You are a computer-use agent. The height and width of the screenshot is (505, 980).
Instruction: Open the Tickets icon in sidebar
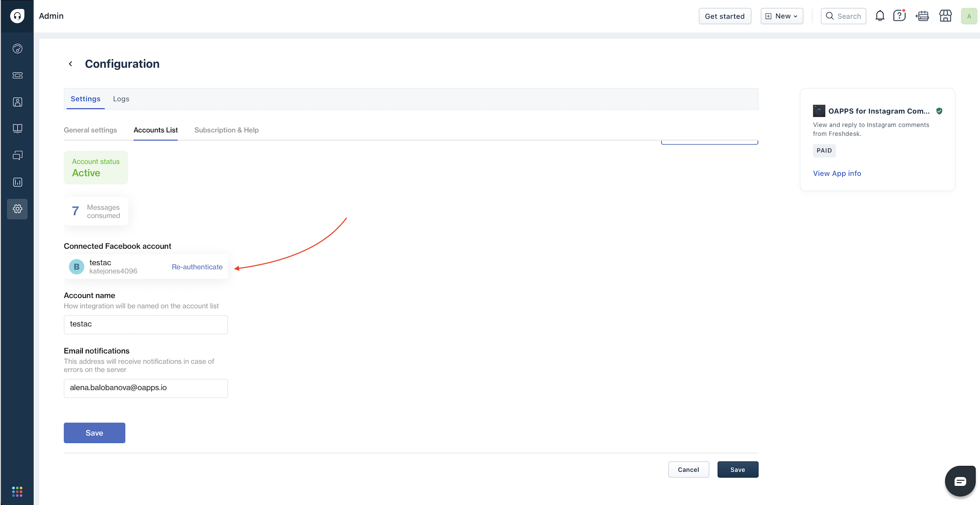(x=17, y=75)
